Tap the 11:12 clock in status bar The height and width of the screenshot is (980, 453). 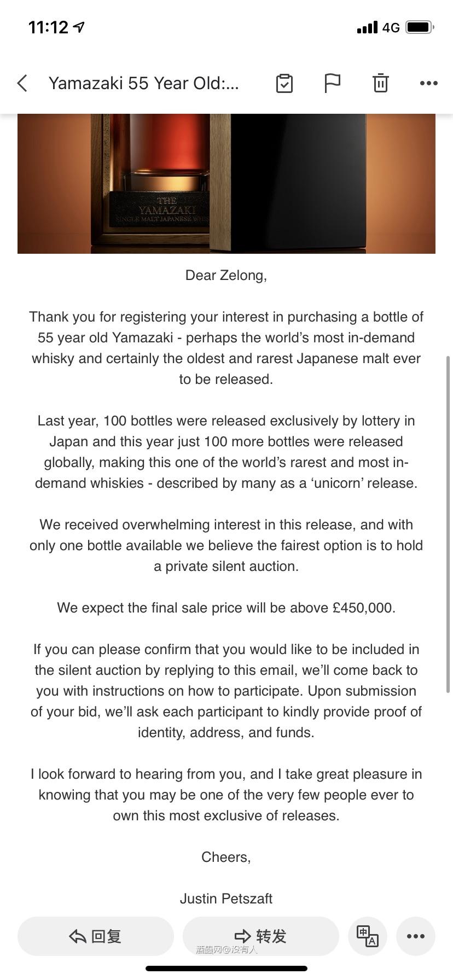pos(48,27)
